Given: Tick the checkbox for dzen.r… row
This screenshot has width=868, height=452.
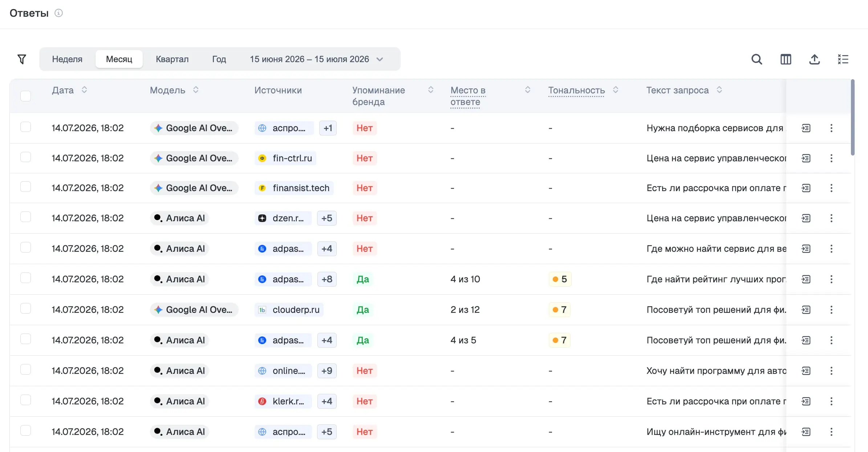Looking at the screenshot, I should (x=25, y=217).
